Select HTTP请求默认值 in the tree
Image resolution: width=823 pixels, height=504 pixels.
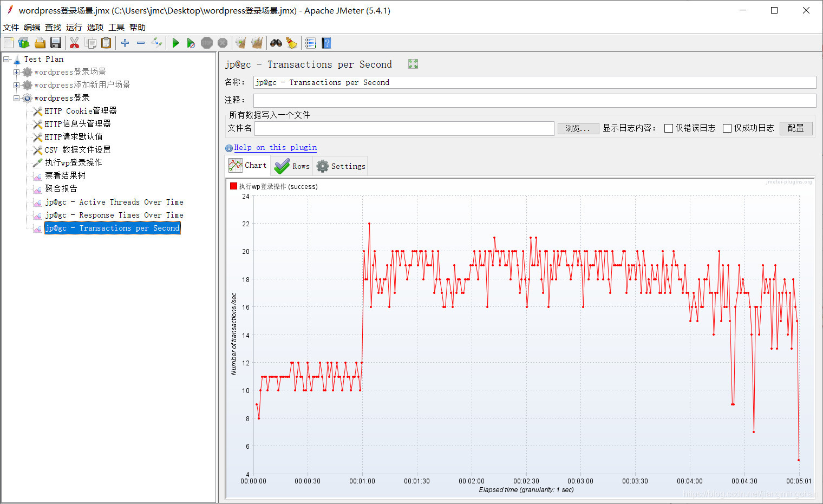(74, 137)
